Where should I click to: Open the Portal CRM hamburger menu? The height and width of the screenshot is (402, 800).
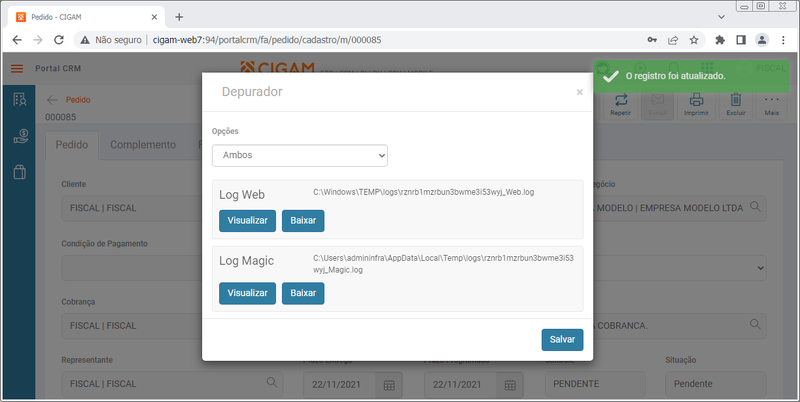17,68
